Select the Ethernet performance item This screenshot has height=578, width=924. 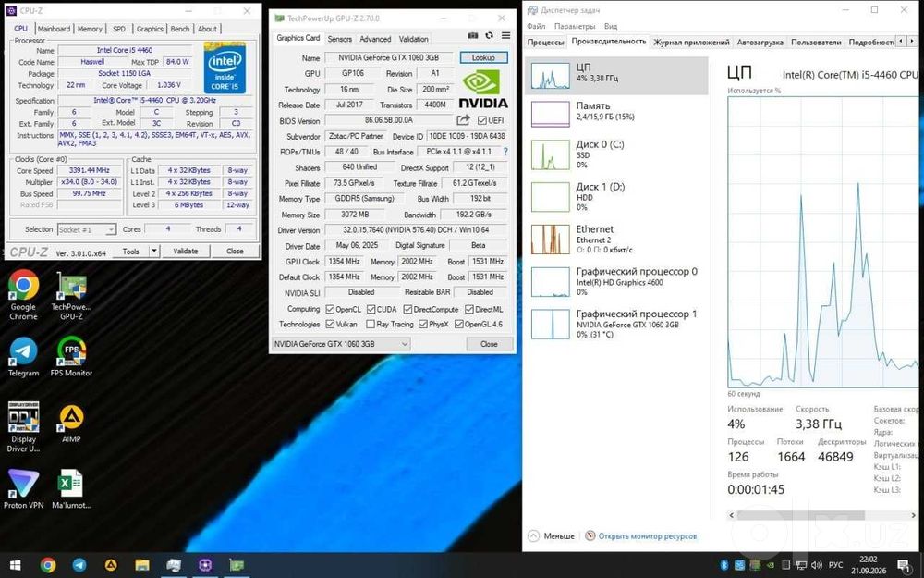pyautogui.click(x=616, y=239)
